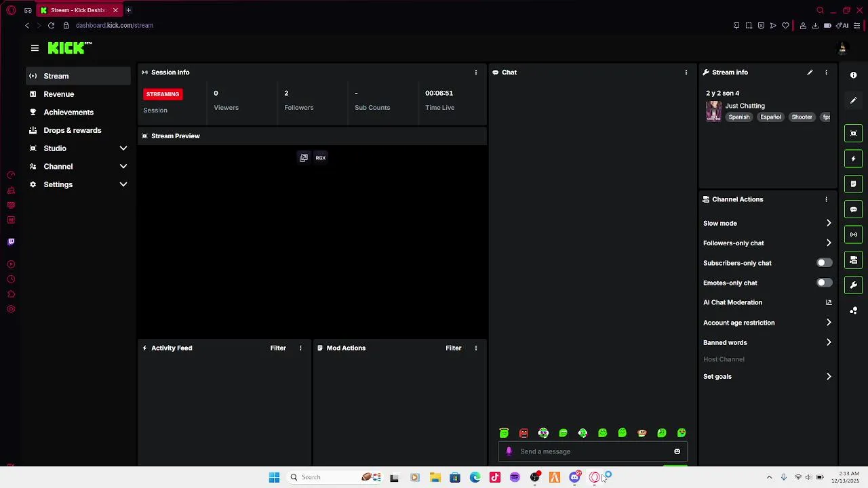Click the user avatar at top right
868x488 pixels.
[842, 48]
